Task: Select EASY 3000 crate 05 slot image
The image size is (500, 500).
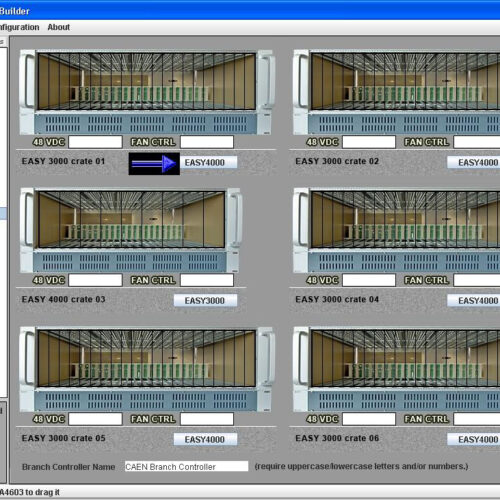Action: tap(147, 358)
